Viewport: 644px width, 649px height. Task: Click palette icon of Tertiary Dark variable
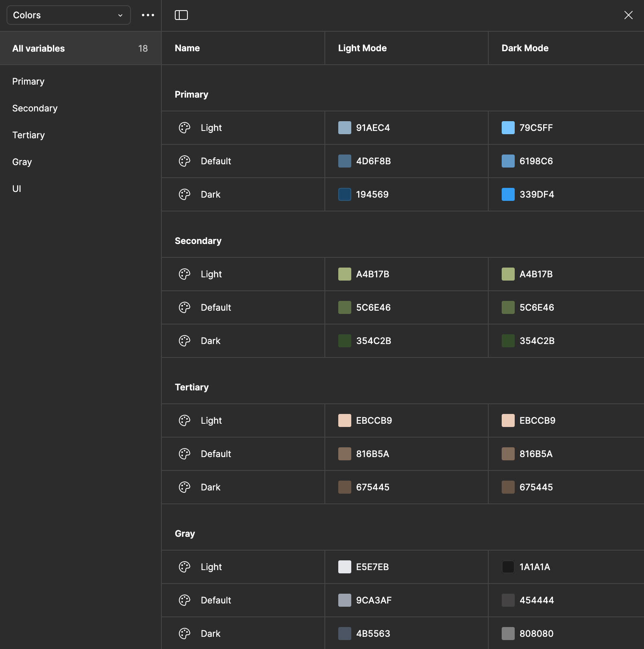pos(185,487)
